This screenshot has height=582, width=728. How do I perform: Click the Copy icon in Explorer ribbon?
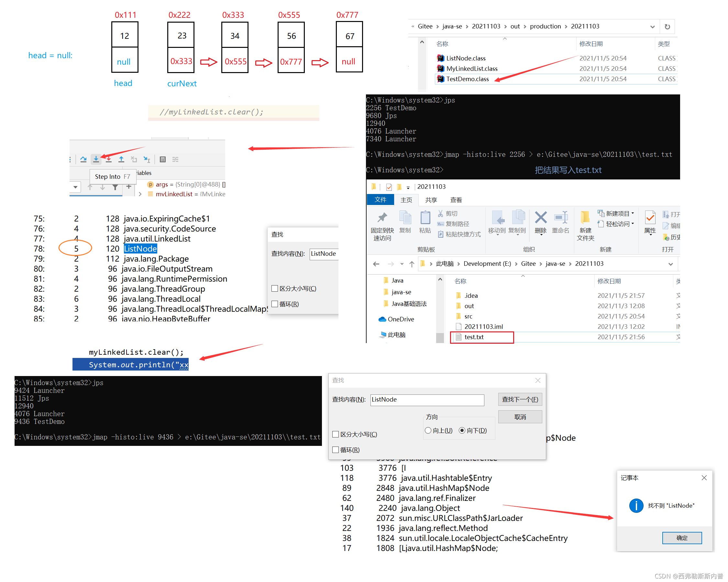click(405, 218)
